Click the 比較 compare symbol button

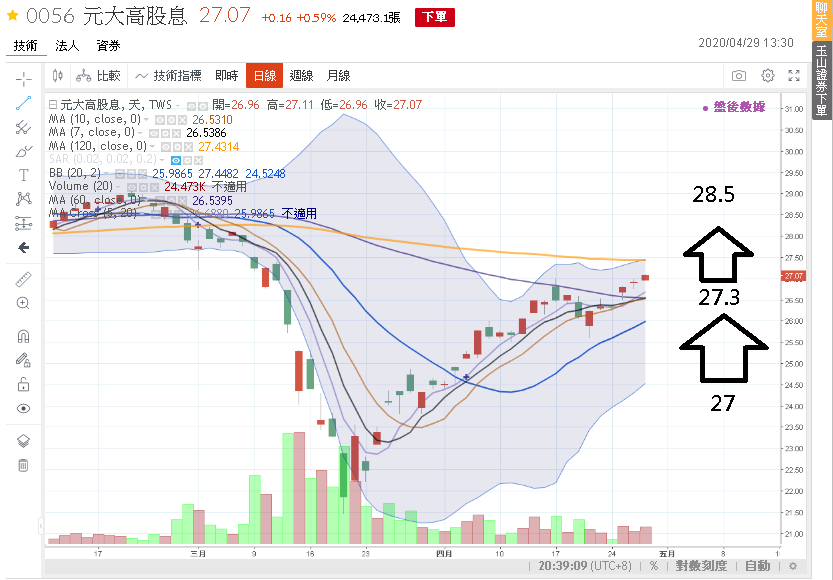[99, 76]
